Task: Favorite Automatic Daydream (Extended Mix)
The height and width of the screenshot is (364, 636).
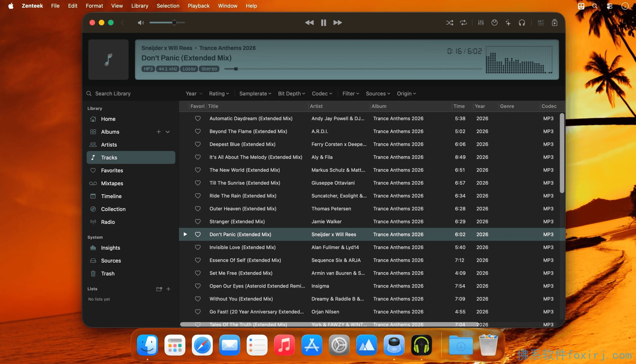Action: [198, 119]
